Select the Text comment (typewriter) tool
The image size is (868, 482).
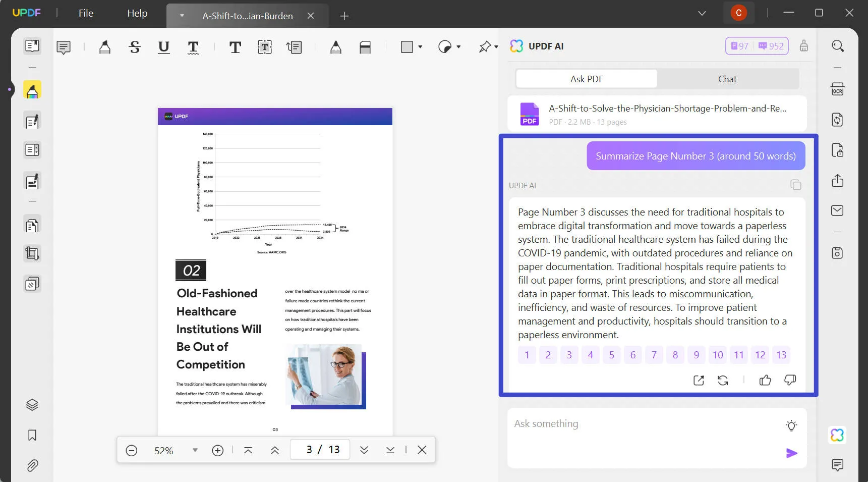pos(235,47)
